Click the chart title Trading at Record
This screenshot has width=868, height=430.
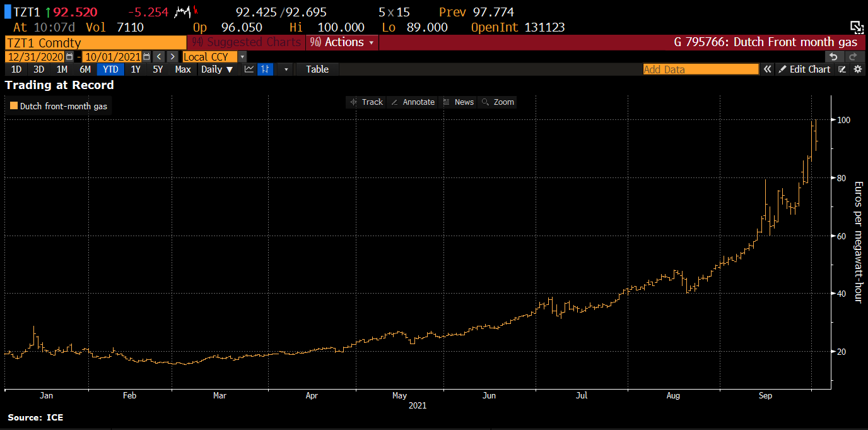coord(59,85)
